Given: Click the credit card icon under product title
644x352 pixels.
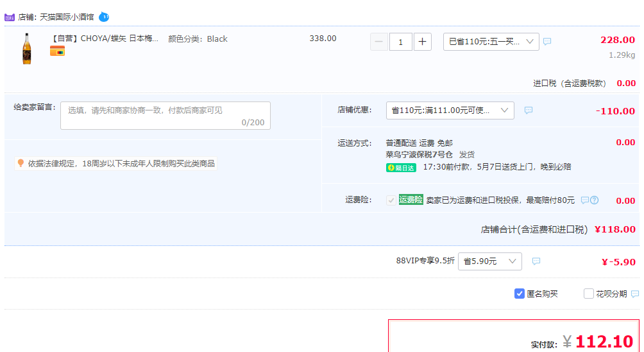Looking at the screenshot, I should [58, 51].
